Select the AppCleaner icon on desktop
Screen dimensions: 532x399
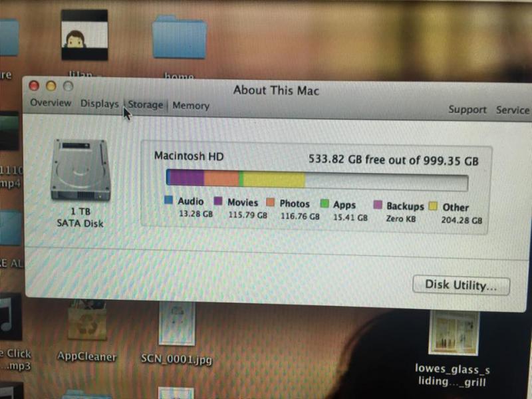[87, 320]
